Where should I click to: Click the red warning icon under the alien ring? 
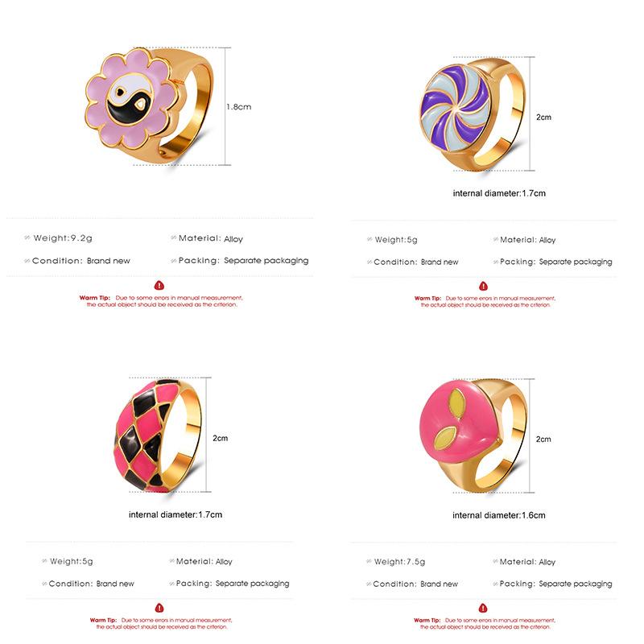click(x=483, y=608)
